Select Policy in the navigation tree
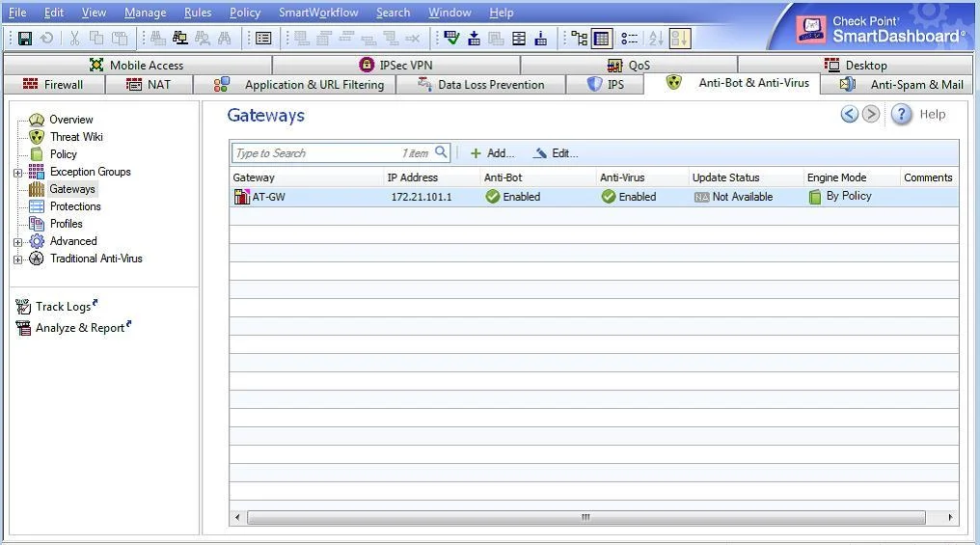980x545 pixels. [63, 154]
